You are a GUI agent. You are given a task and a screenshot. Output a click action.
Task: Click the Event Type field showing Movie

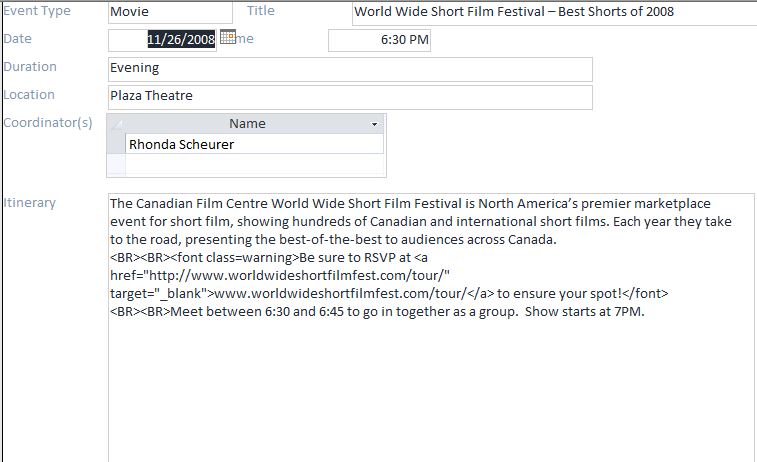click(x=168, y=12)
